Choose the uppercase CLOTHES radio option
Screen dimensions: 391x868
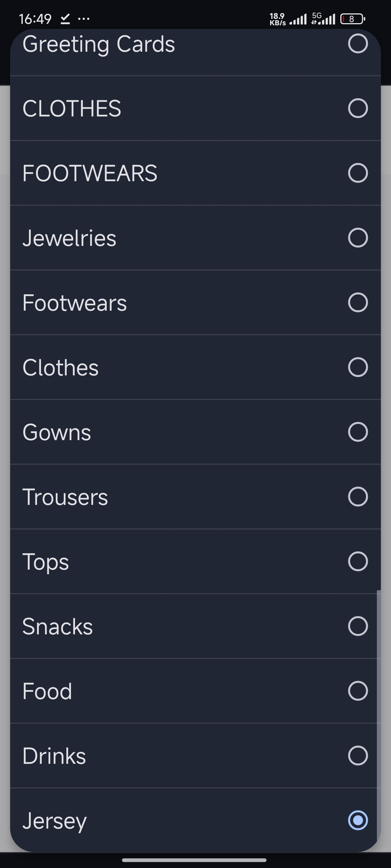point(358,108)
